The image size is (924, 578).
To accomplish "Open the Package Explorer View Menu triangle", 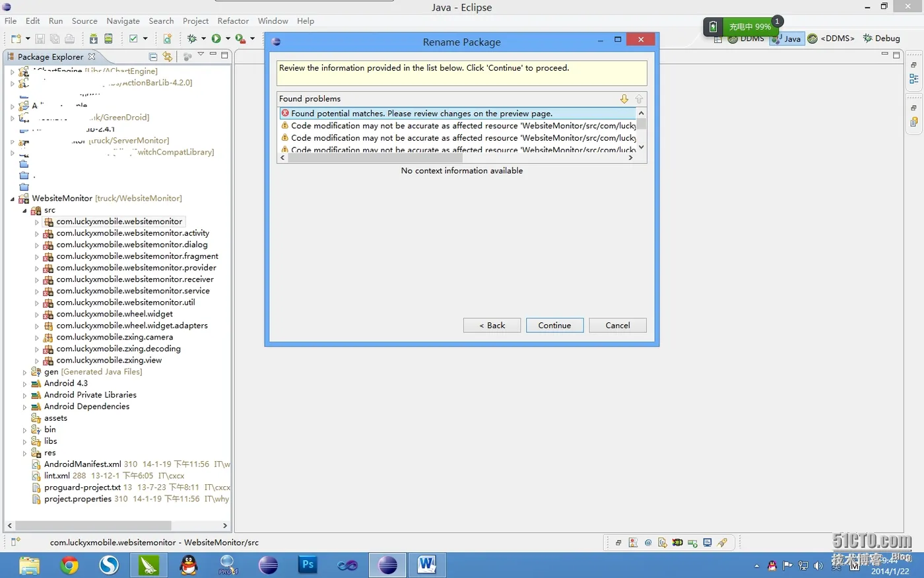I will [x=201, y=54].
